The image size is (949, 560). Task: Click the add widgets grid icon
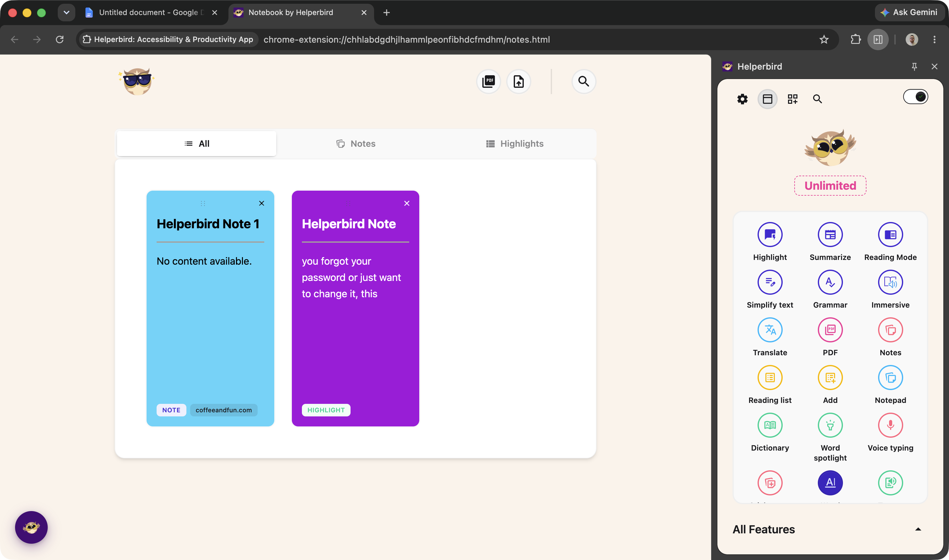tap(793, 99)
